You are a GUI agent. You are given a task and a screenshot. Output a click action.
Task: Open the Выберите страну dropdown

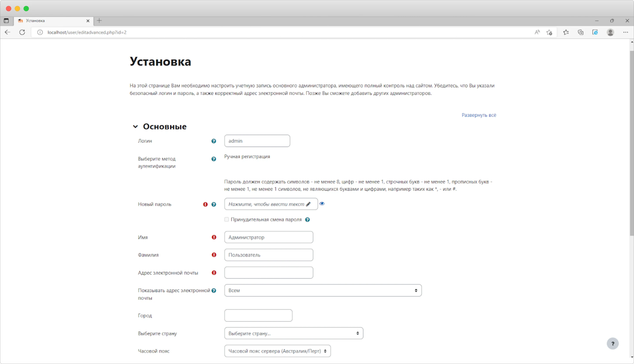click(293, 333)
